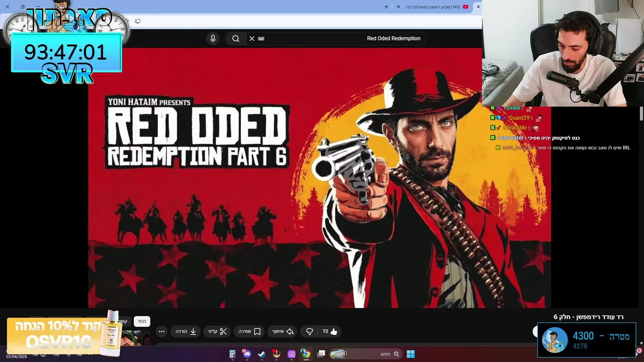Create a clip with קליפ scissors button
The image size is (644, 362).
click(x=217, y=331)
